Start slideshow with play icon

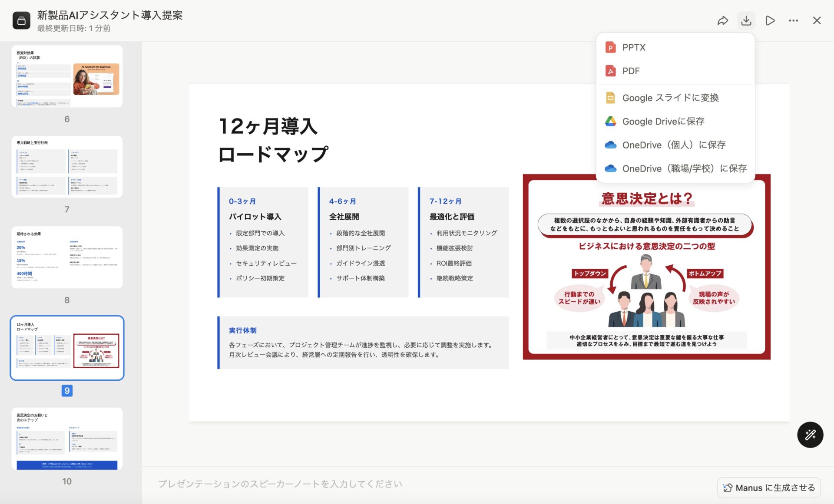tap(770, 20)
